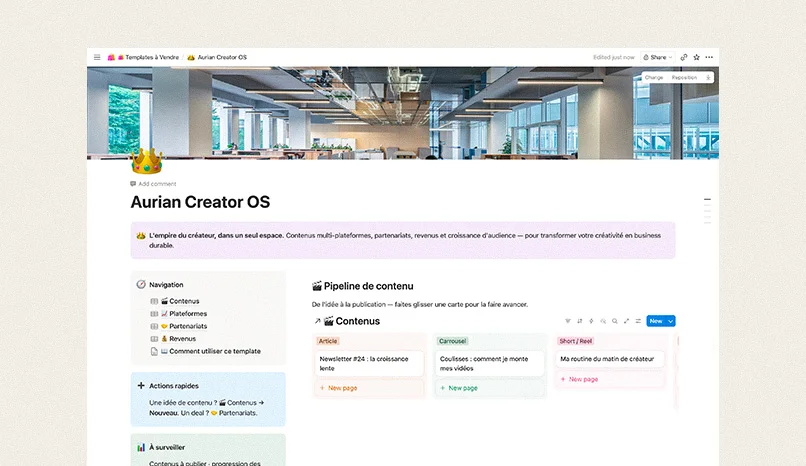Open database in full page icon
Viewport: 806px width, 466px height.
627,321
